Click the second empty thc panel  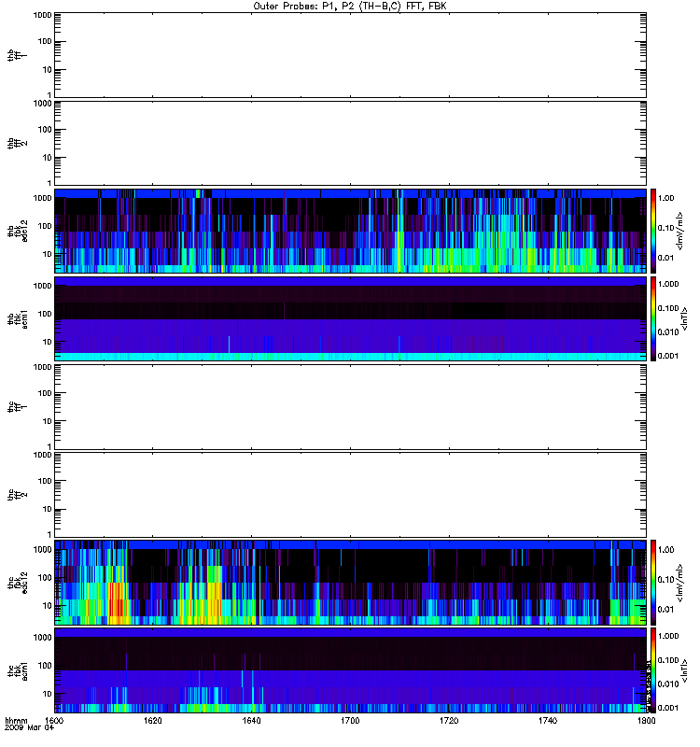pos(350,495)
